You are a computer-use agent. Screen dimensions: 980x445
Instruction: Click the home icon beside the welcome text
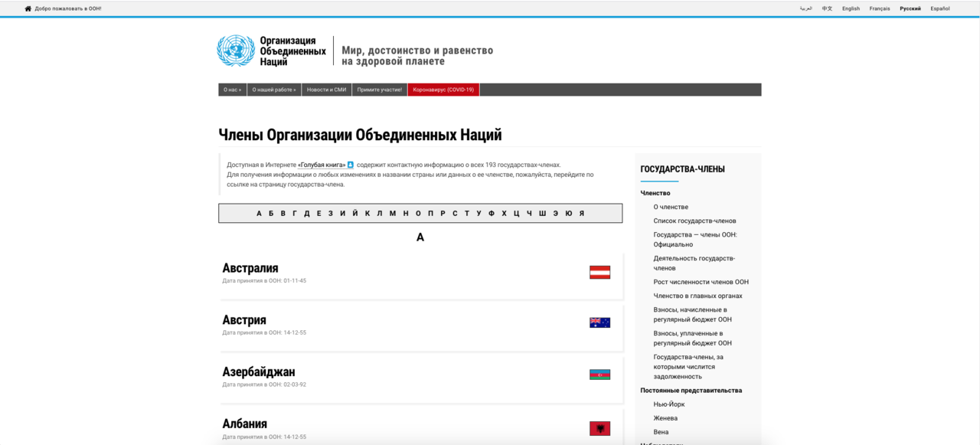click(x=28, y=8)
